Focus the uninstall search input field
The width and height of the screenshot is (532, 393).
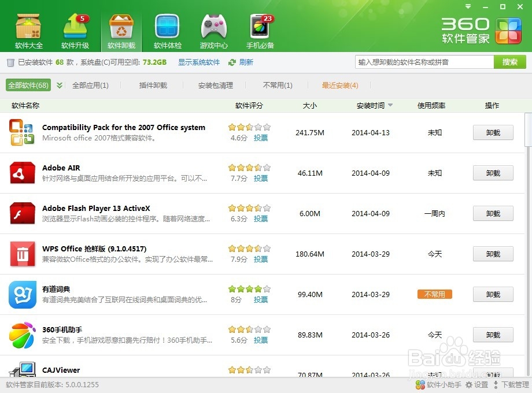pos(424,62)
